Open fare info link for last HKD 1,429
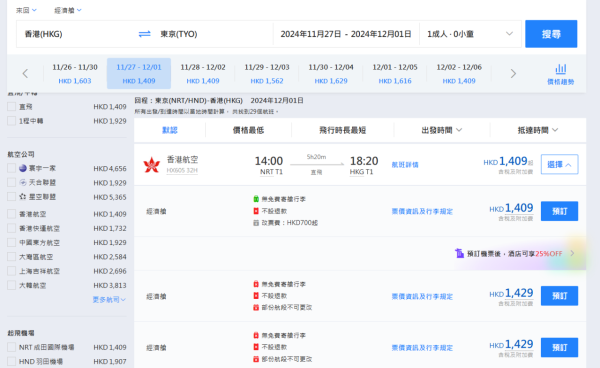The image size is (600, 368). click(x=422, y=348)
